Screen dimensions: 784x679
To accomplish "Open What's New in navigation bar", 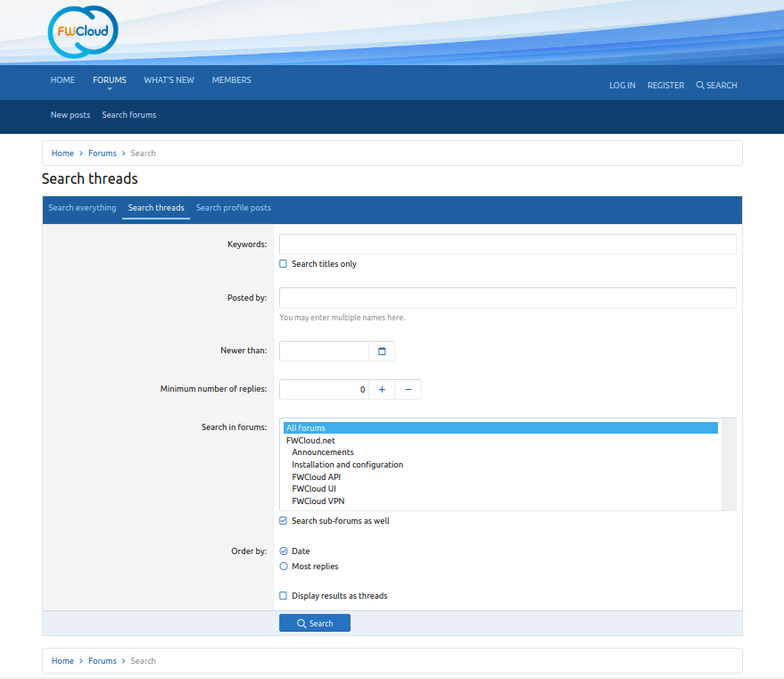I will (x=169, y=80).
